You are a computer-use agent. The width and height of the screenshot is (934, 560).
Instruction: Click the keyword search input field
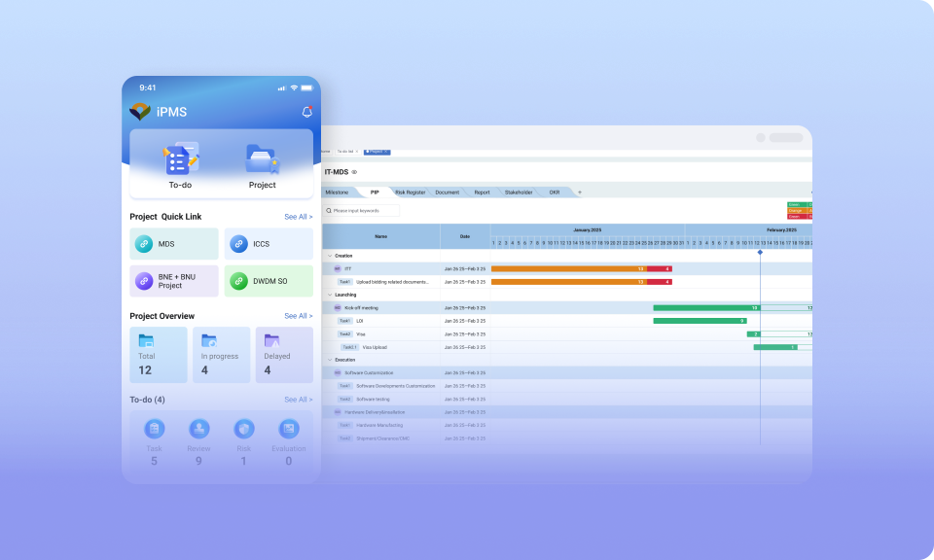[364, 210]
